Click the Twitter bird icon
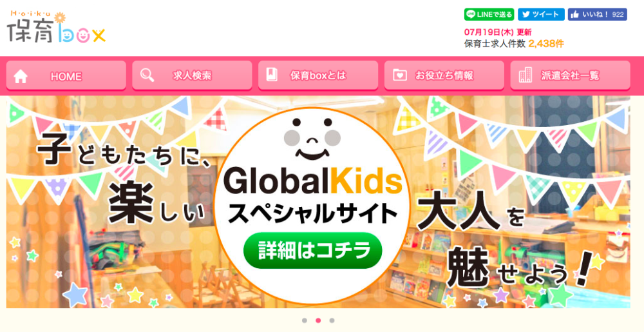Screen dimensions: 644x332 coord(526,14)
